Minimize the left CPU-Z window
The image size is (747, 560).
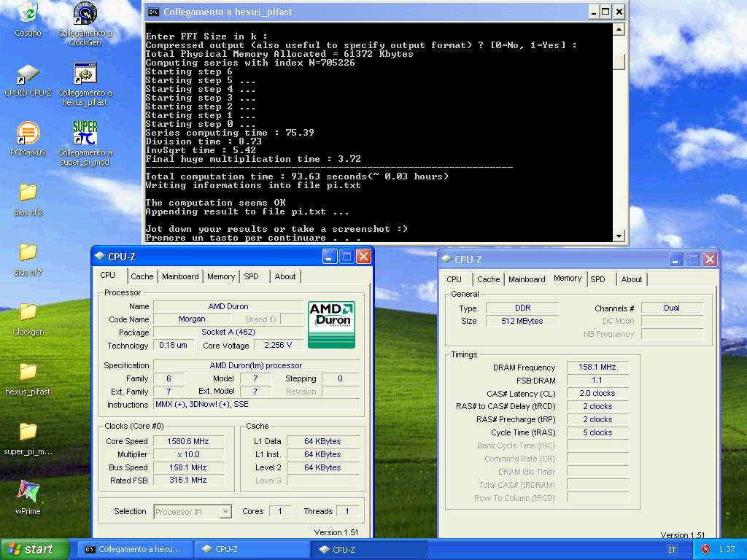point(330,257)
